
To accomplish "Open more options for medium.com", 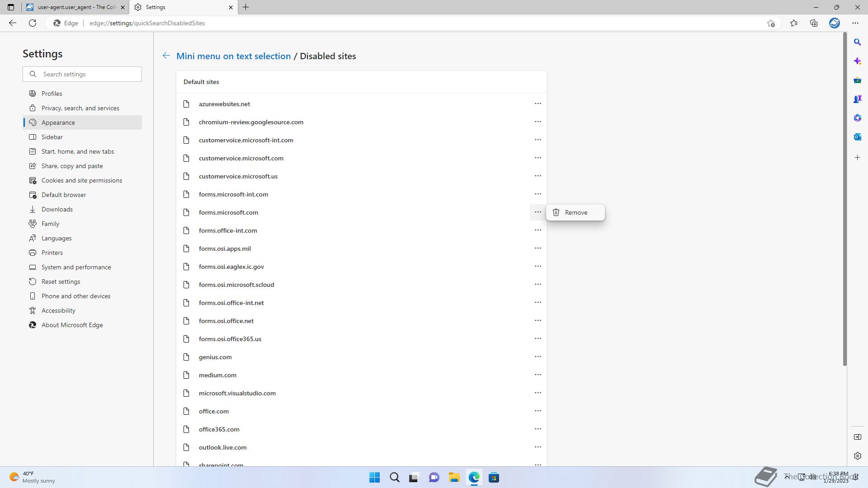I will point(538,375).
